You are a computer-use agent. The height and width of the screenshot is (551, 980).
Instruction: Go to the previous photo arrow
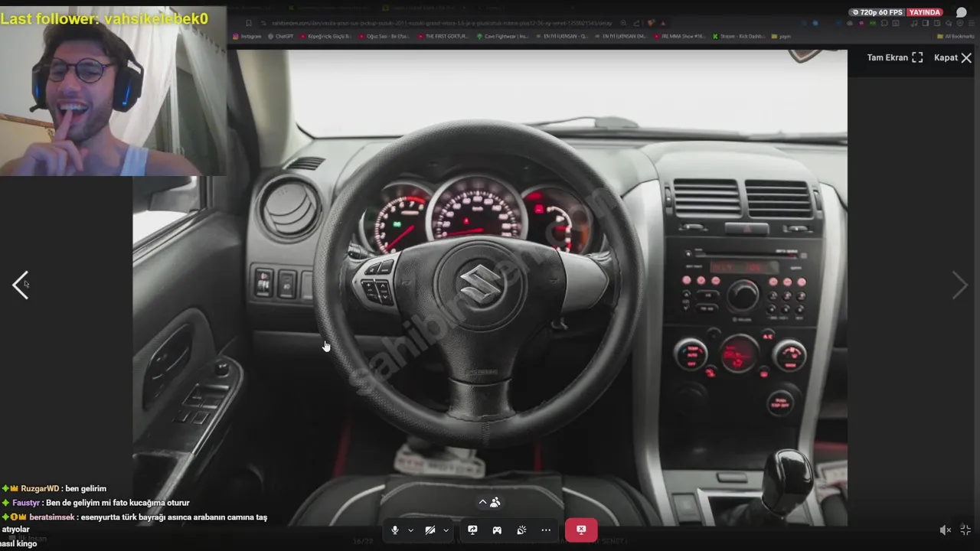tap(21, 285)
